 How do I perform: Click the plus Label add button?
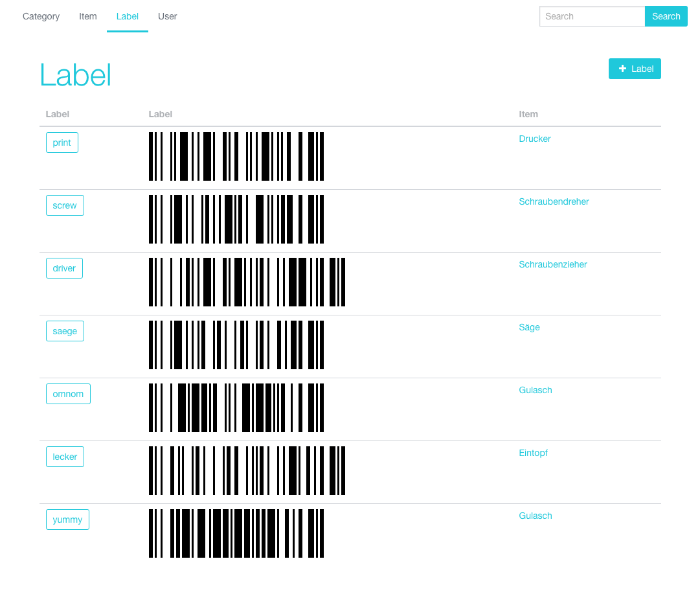point(635,69)
